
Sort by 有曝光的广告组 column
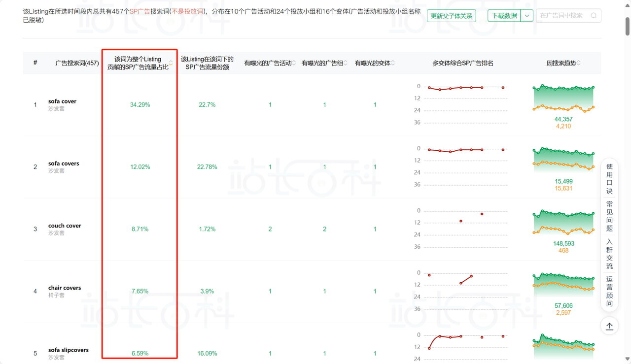346,63
